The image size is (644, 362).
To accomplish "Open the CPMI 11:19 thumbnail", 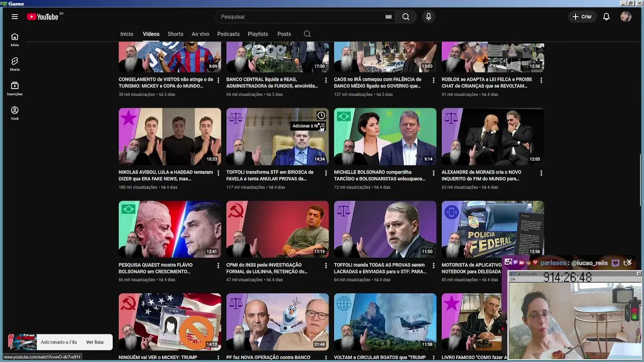I will point(277,229).
